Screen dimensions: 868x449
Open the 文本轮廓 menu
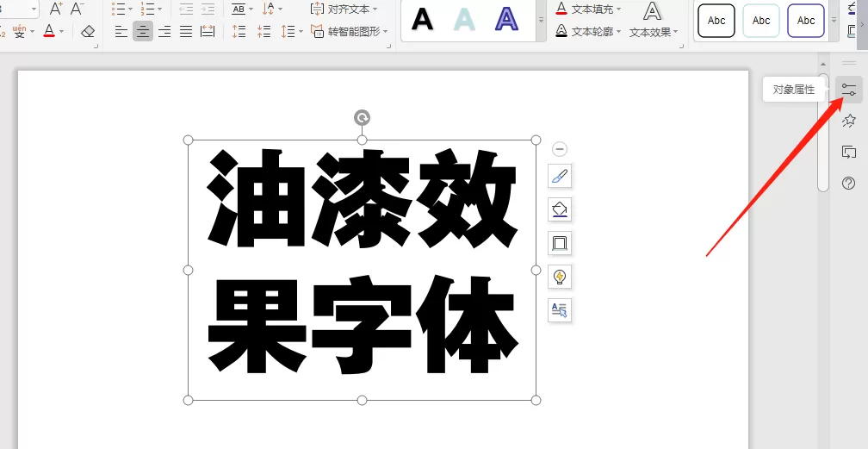click(x=588, y=32)
